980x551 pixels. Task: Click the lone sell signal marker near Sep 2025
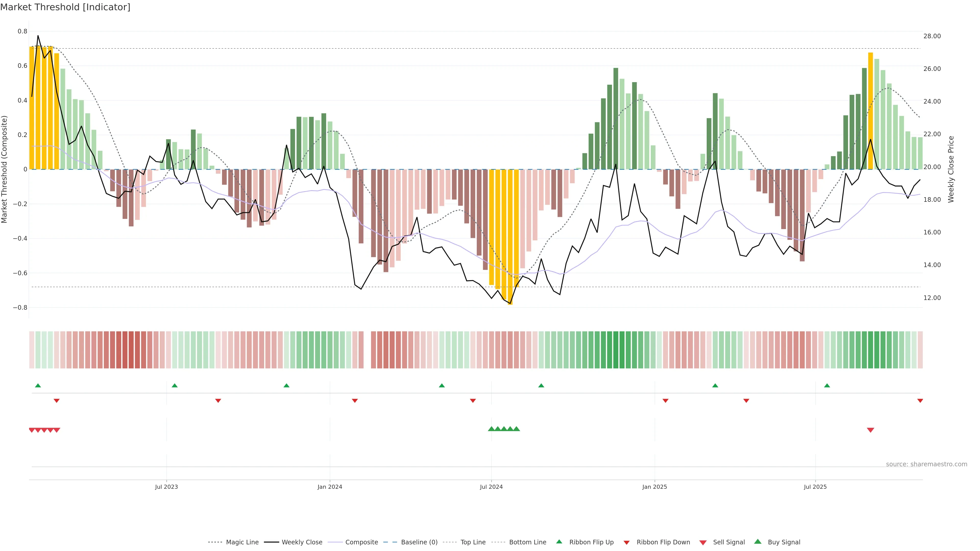click(x=871, y=430)
